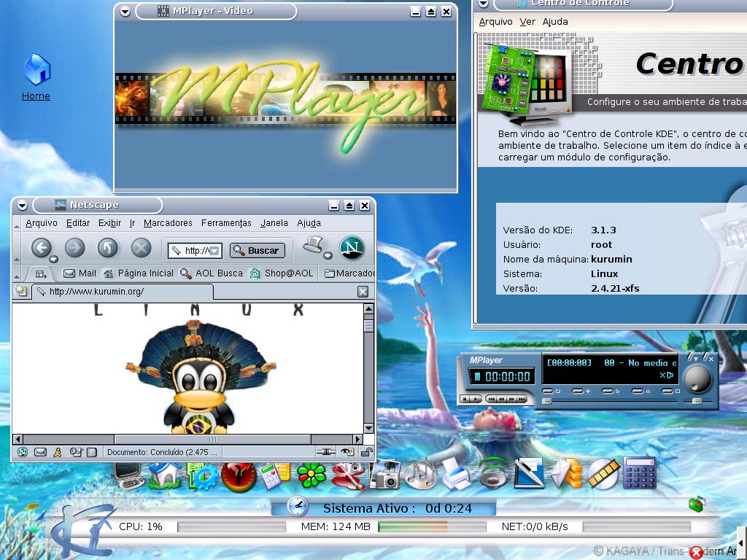Open Netscape's Marcadores menu
The height and width of the screenshot is (560, 747).
[168, 223]
